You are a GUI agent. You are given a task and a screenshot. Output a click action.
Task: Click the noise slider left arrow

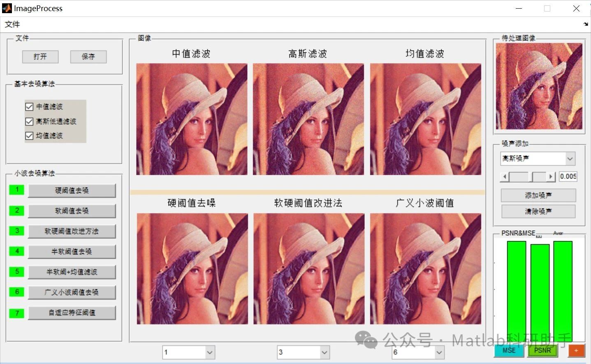click(x=505, y=177)
